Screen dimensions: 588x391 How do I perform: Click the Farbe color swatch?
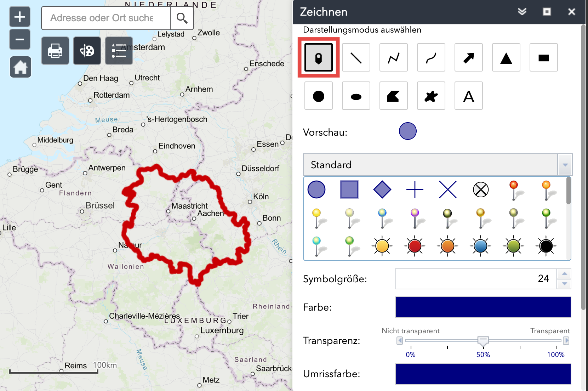coord(483,307)
